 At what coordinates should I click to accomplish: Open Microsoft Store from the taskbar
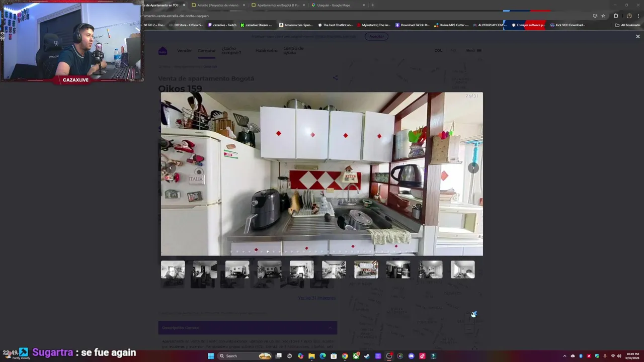point(334,356)
